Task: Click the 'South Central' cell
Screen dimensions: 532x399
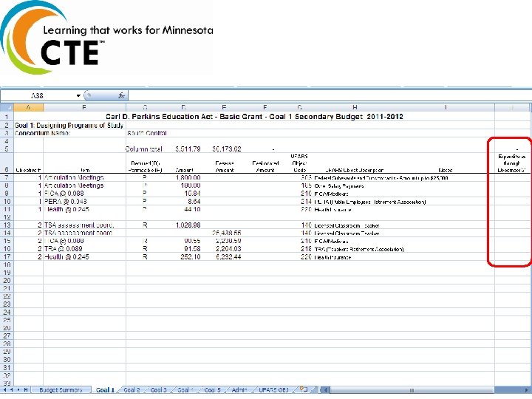Action: tap(146, 133)
